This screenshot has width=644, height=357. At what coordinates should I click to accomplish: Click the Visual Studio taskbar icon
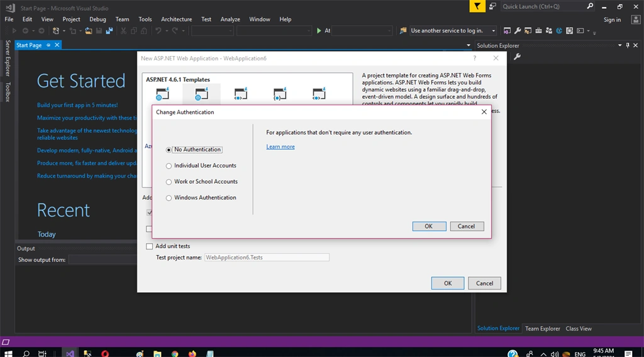coord(70,353)
